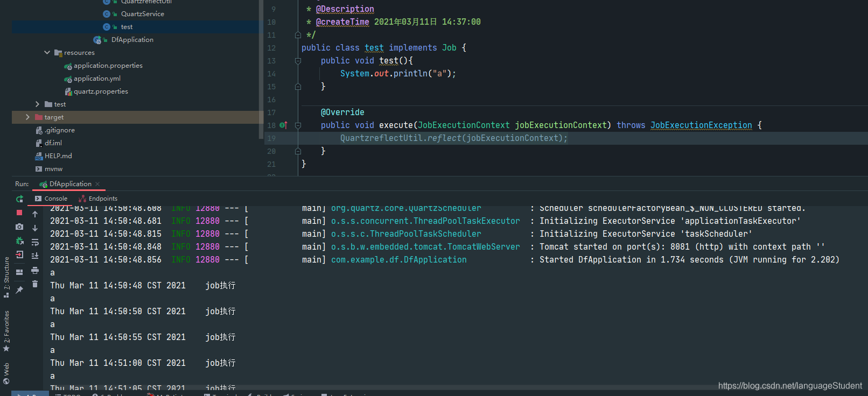
Task: Click the green bug icon in Run toolbar
Action: coord(19,241)
